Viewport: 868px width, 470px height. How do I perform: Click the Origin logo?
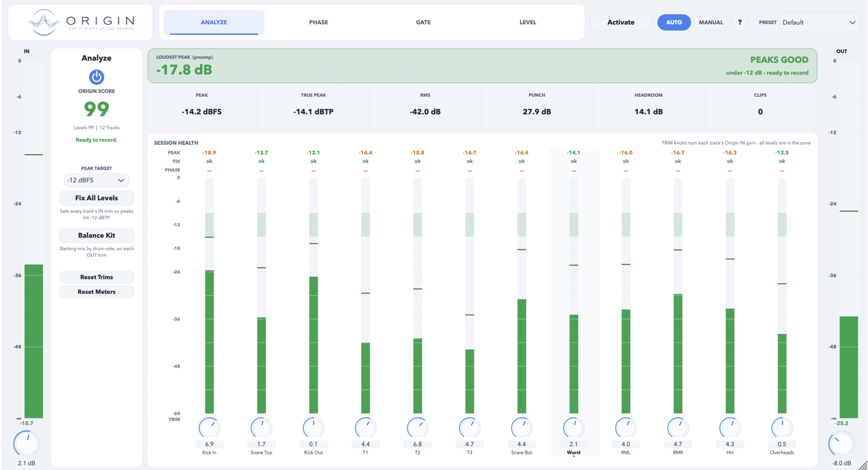(80, 22)
